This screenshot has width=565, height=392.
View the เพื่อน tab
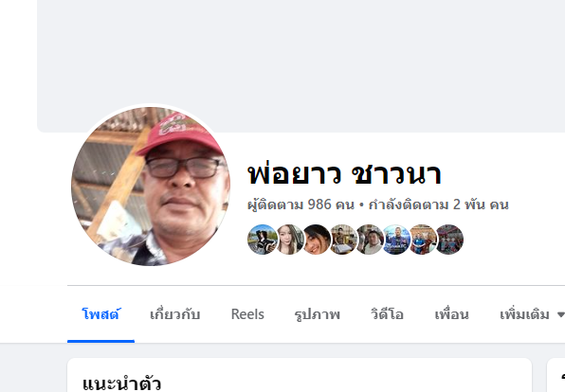click(x=451, y=314)
